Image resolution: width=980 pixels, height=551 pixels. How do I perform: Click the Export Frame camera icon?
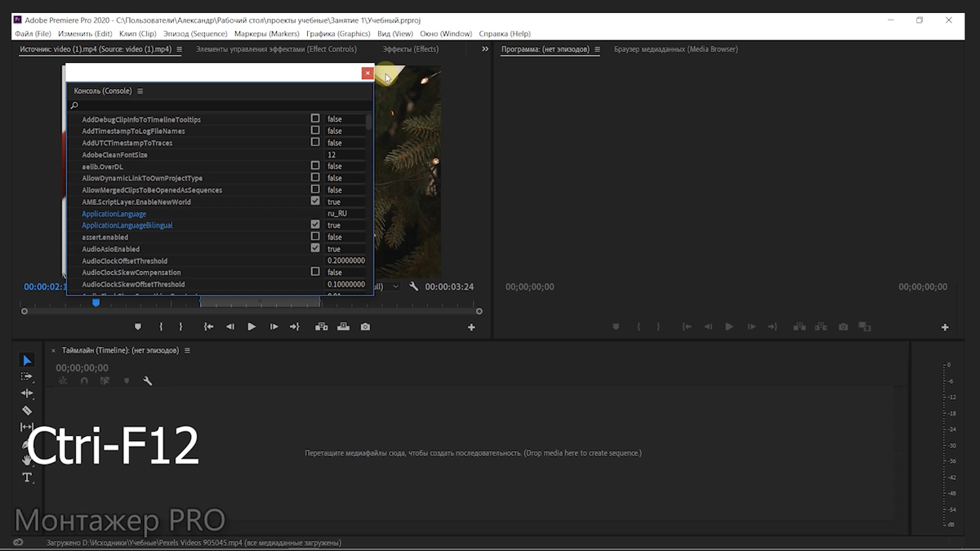pos(364,326)
